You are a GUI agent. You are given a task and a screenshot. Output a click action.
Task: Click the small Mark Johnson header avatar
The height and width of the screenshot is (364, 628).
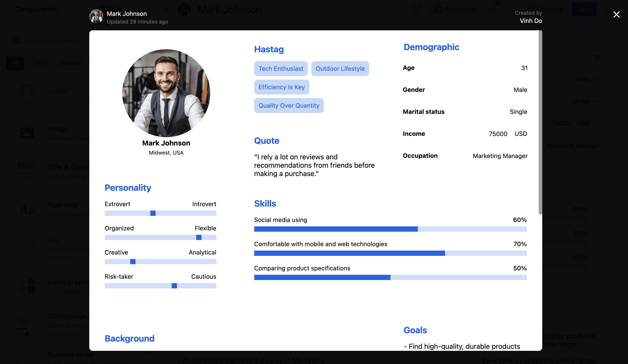point(96,17)
